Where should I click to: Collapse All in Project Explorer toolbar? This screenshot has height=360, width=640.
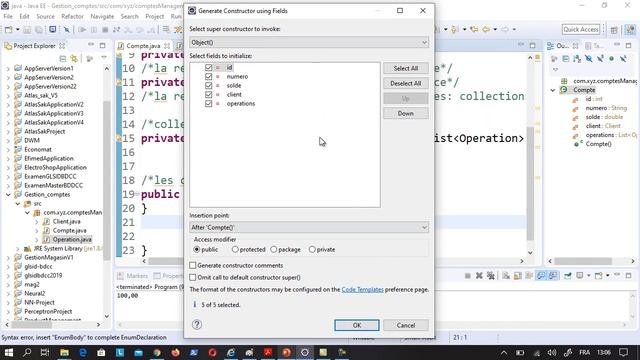(x=63, y=59)
